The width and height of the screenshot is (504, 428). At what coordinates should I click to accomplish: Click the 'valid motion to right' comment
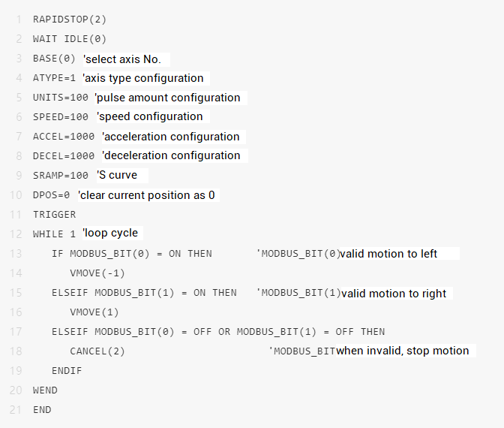tap(394, 294)
